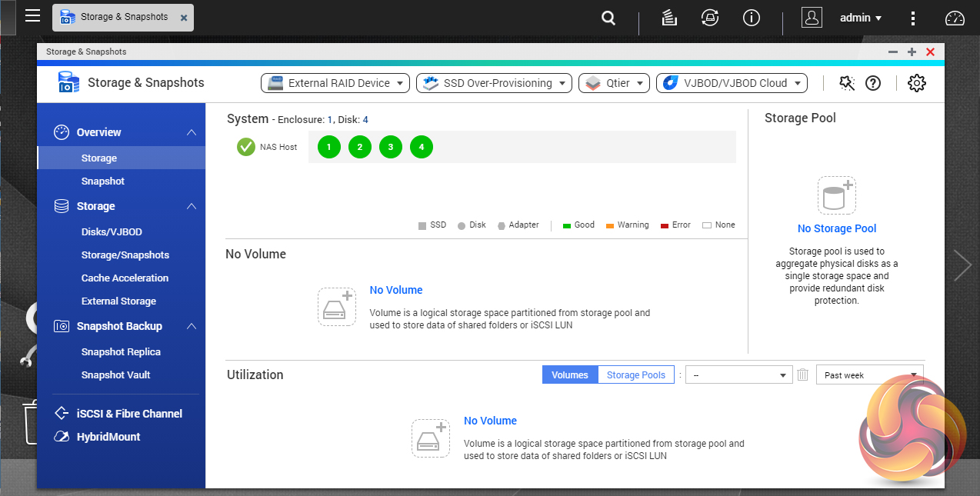Open Snapshot Replica in sidebar

pos(121,351)
